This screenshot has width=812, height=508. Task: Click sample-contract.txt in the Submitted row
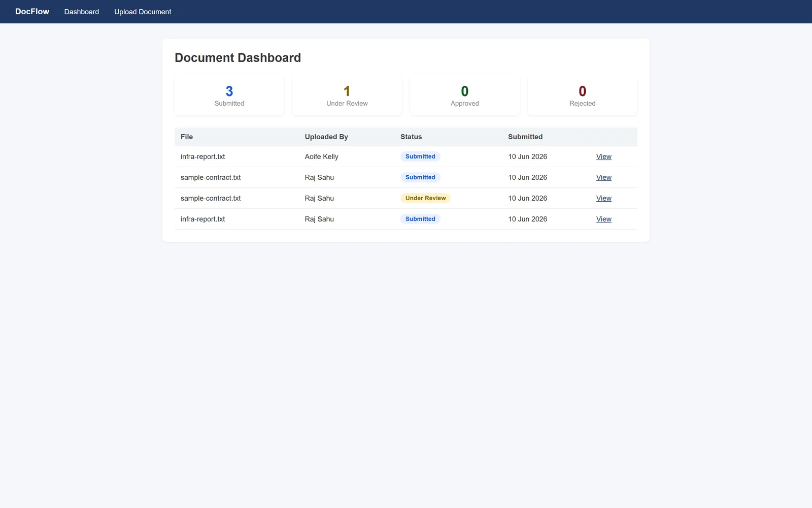[211, 177]
